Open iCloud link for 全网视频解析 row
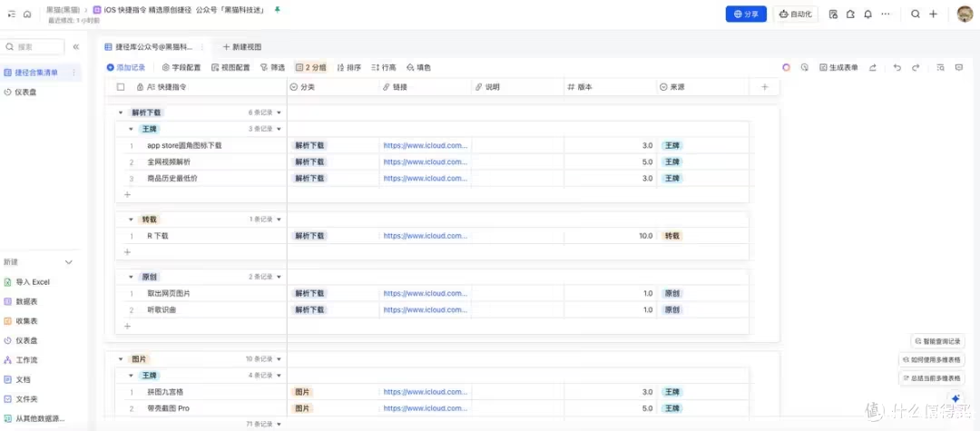Screen dimensions: 980x431 pos(425,162)
